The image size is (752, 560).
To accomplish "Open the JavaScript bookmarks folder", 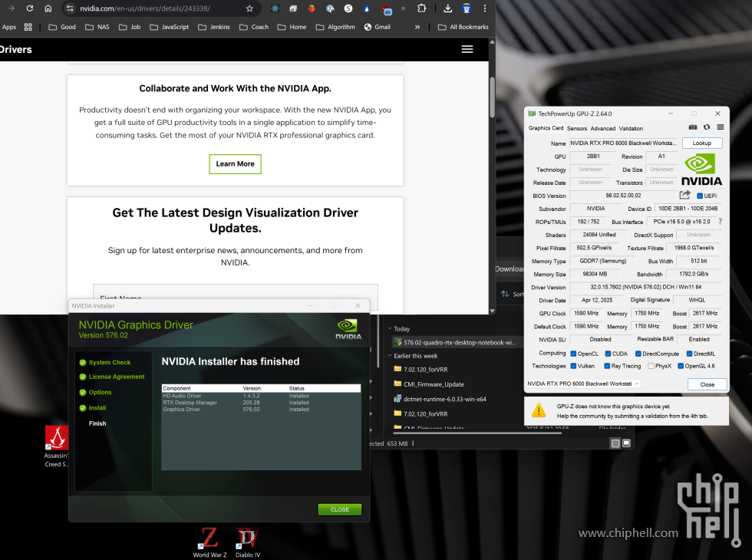I will 170,27.
